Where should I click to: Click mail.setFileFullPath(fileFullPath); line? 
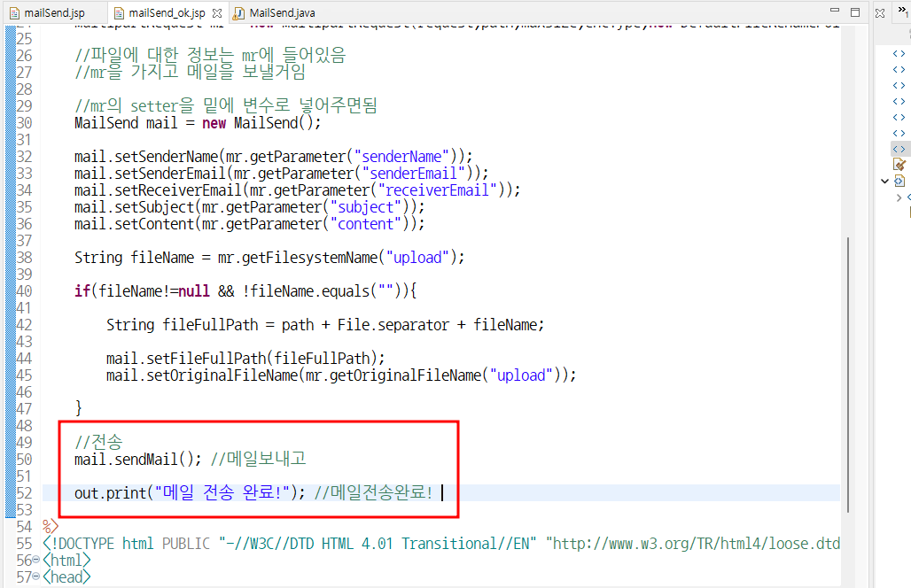(245, 359)
